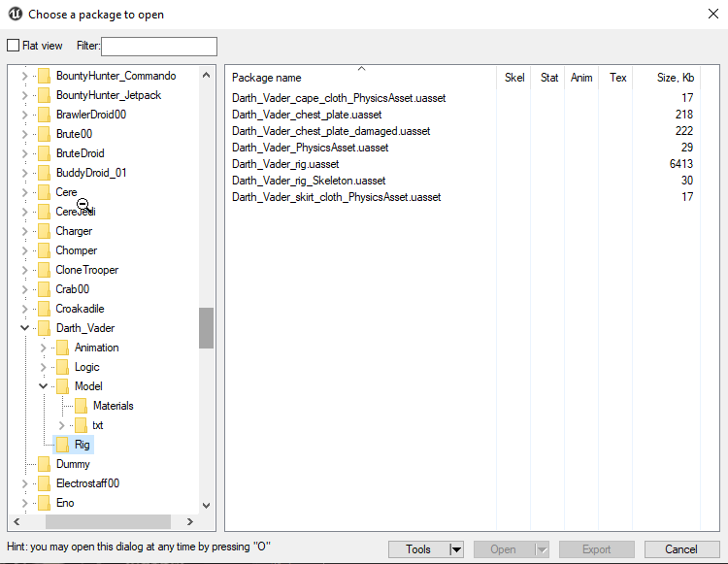Click the Darth_Vader folder icon
Viewport: 728px width, 564px height.
point(43,328)
